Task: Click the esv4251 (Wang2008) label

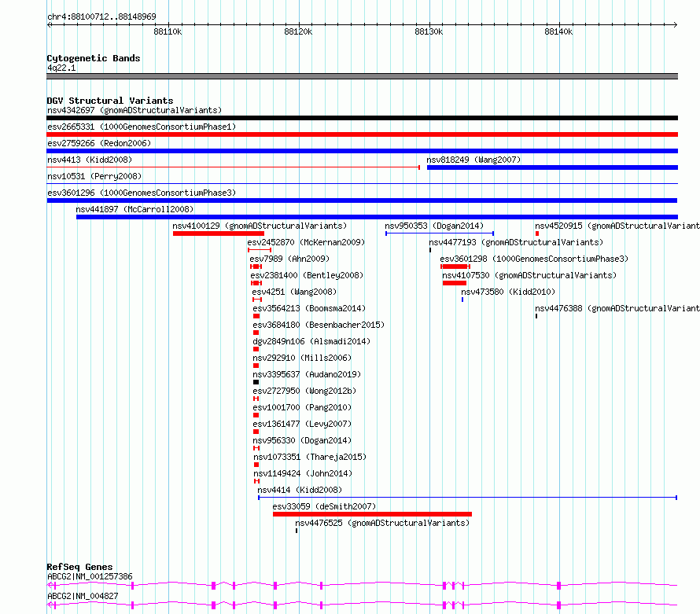Action: [294, 292]
